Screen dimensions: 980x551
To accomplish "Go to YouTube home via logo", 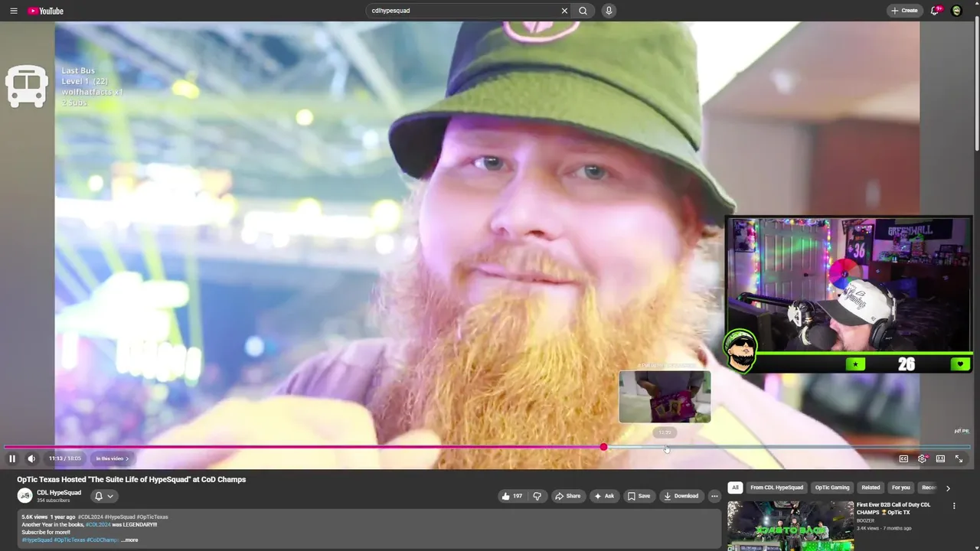I will 46,11.
